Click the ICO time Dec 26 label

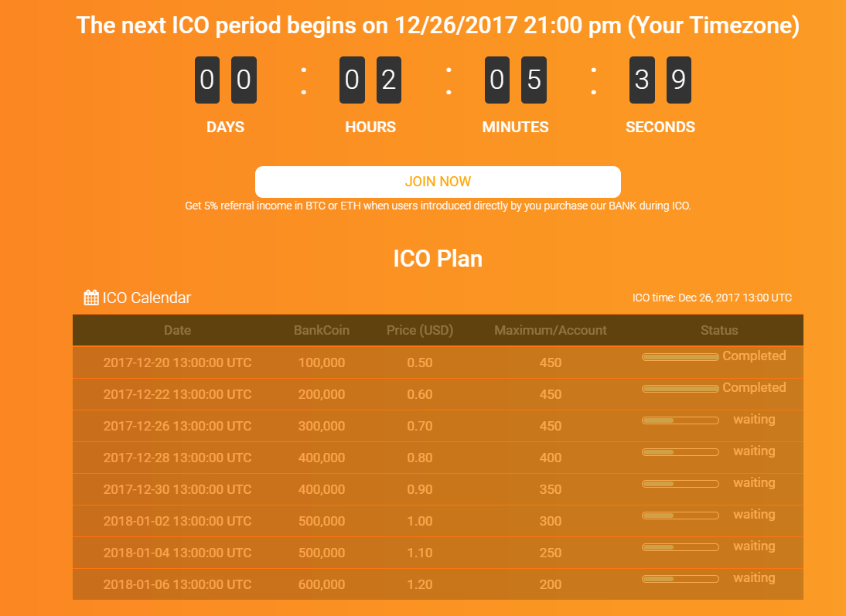coord(711,298)
